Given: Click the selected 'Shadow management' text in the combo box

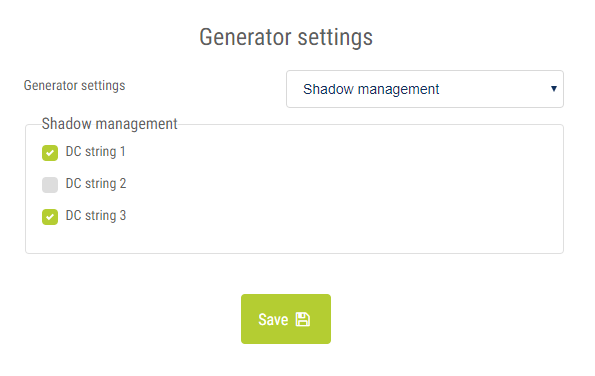Looking at the screenshot, I should click(x=371, y=89).
